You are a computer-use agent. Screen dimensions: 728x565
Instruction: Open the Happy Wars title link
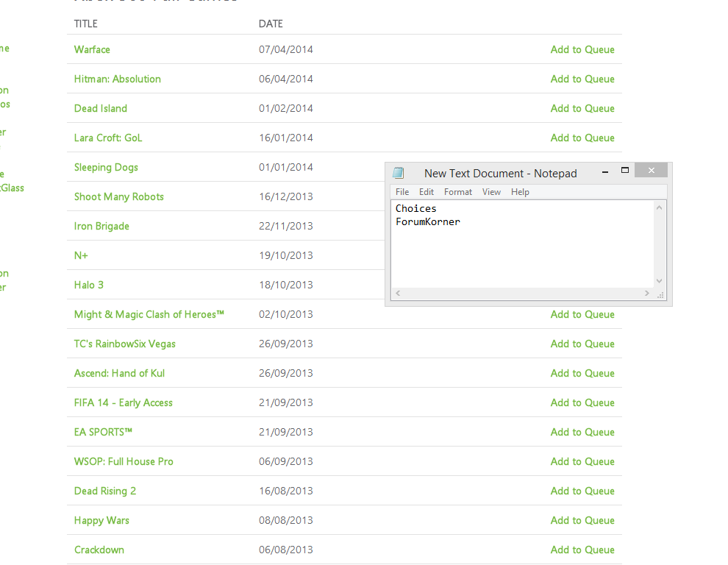(x=101, y=520)
